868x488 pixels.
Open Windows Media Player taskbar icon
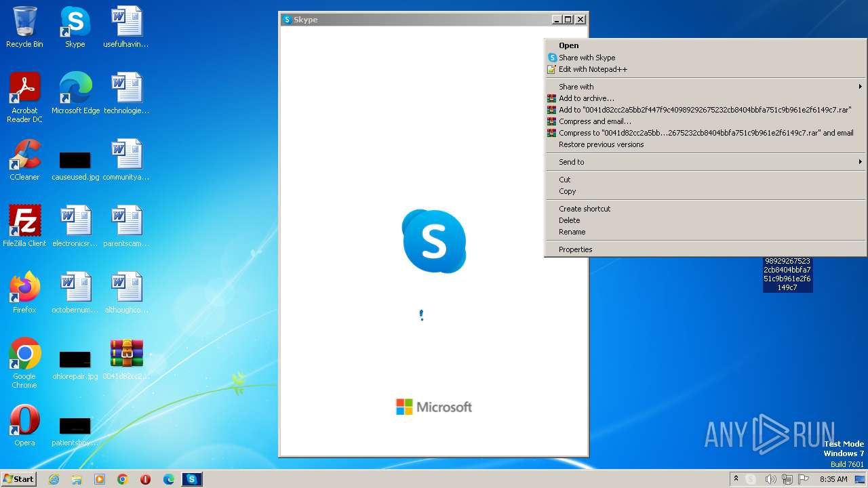coord(100,479)
